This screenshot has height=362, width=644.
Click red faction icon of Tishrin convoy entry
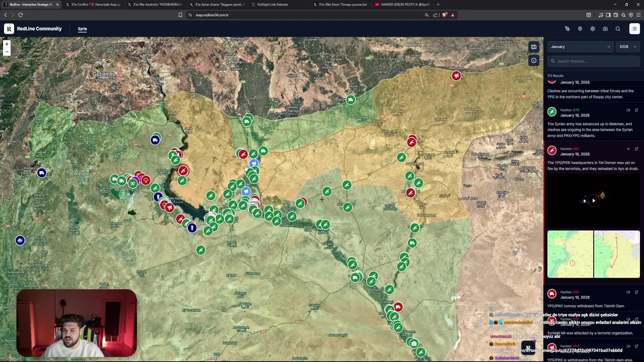point(552,294)
